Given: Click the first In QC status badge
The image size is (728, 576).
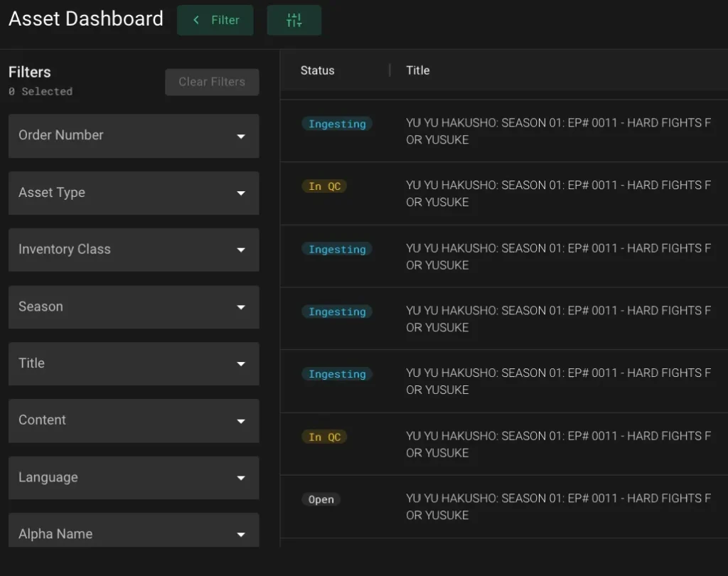Looking at the screenshot, I should pos(324,186).
